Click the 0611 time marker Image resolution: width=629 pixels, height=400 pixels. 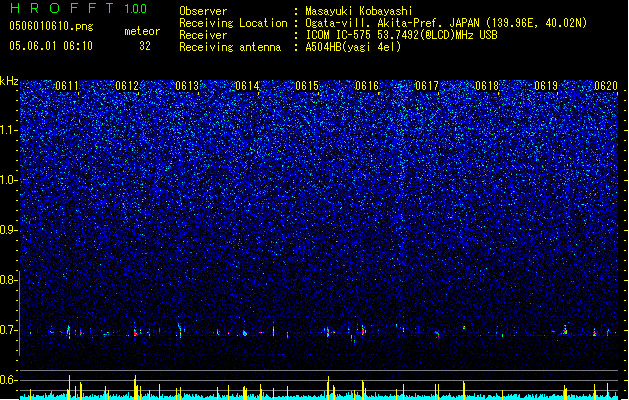pyautogui.click(x=67, y=86)
